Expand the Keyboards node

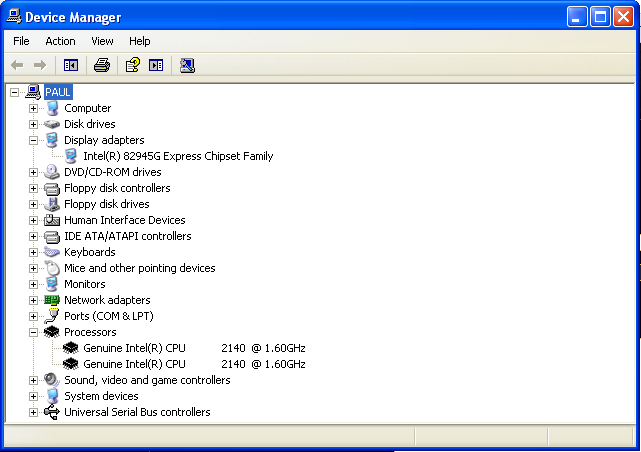coord(34,253)
